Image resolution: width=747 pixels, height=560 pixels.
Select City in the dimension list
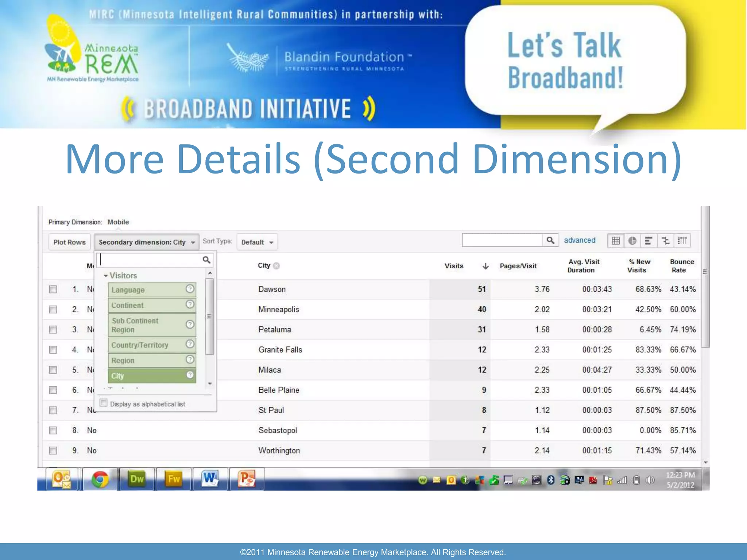tap(152, 376)
